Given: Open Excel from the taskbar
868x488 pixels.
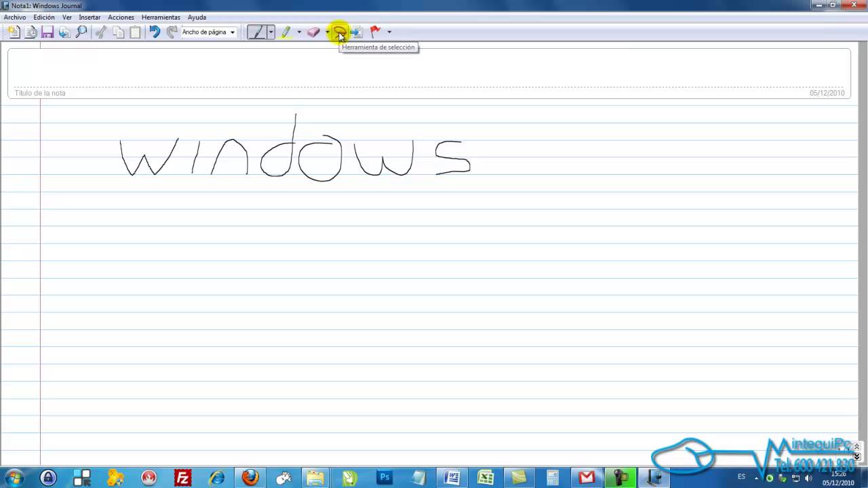Looking at the screenshot, I should click(486, 477).
